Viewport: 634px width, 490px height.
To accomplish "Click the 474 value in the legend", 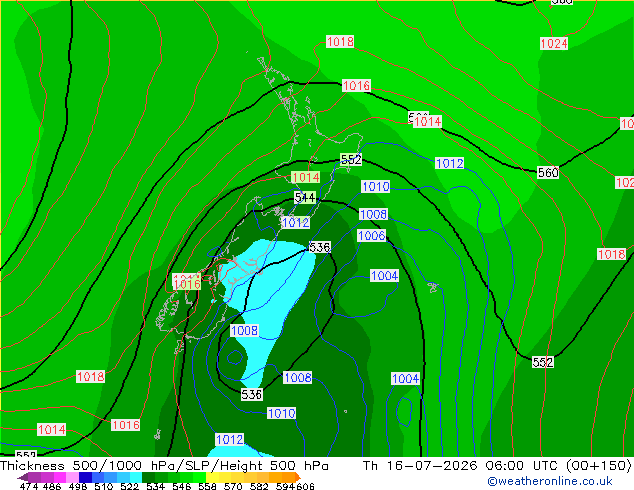I will [28, 486].
